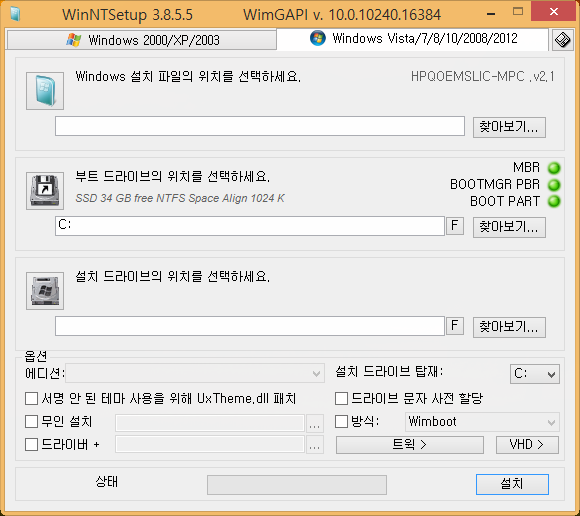Switch to Windows Vista/7/8/10/2008/2012 tab

tap(412, 39)
